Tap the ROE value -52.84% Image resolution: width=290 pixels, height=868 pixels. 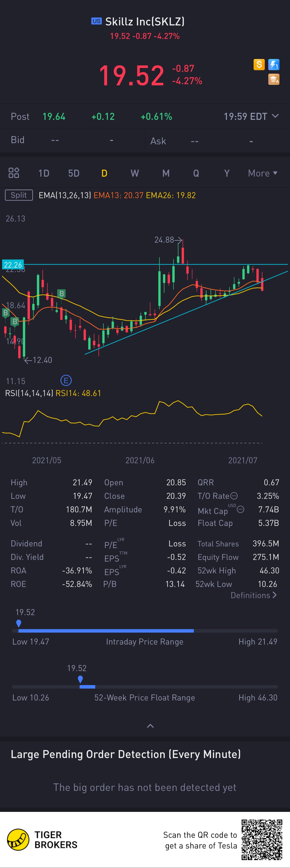coord(77,584)
